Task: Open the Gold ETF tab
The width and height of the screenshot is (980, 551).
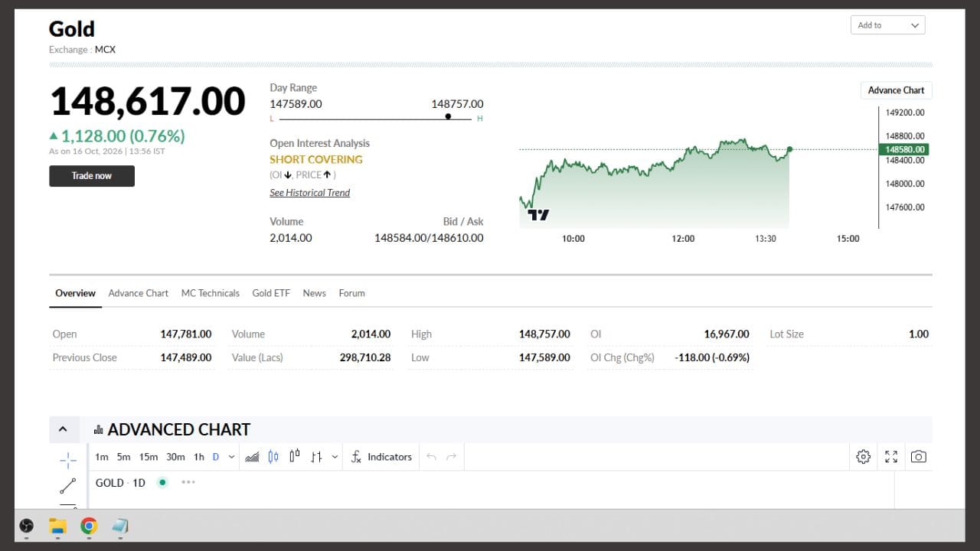Action: click(271, 293)
